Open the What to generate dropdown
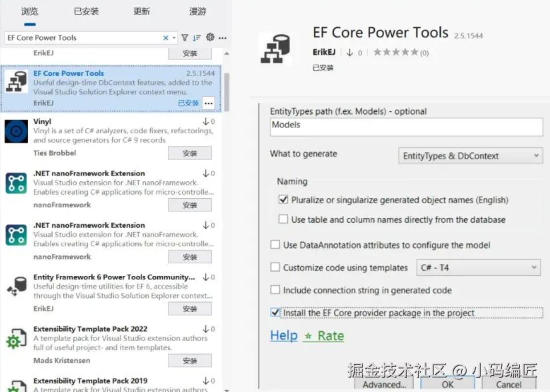The image size is (550, 392). (471, 155)
